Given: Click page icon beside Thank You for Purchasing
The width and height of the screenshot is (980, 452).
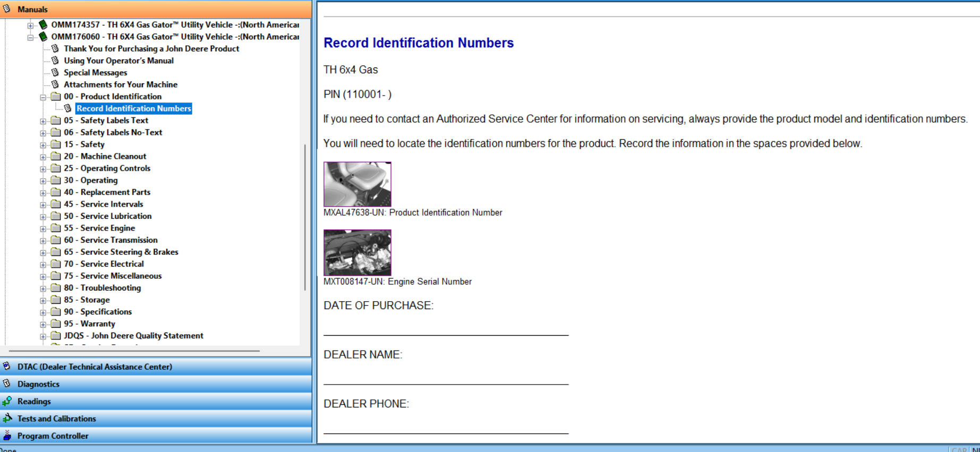Looking at the screenshot, I should coord(55,48).
